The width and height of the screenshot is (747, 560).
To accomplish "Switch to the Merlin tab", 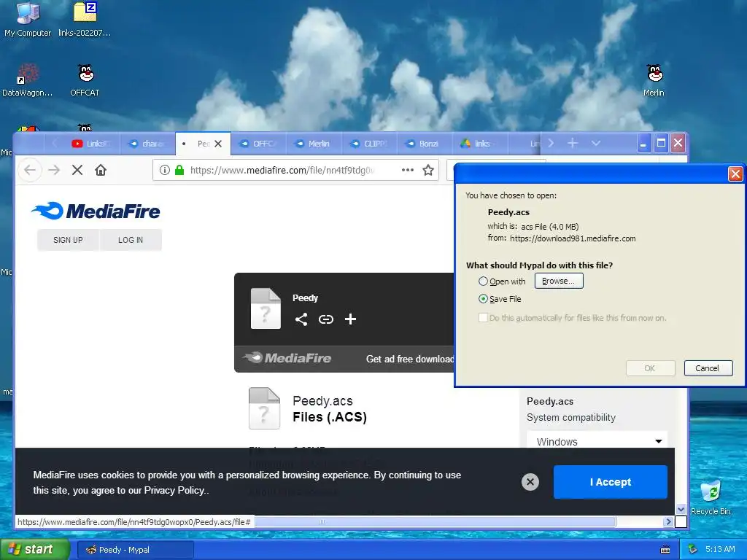I will (x=314, y=144).
